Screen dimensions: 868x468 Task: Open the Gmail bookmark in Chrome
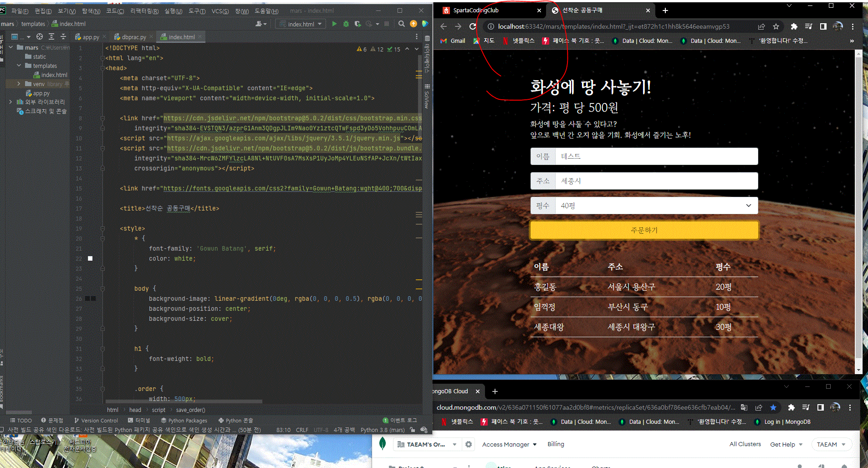click(x=453, y=41)
